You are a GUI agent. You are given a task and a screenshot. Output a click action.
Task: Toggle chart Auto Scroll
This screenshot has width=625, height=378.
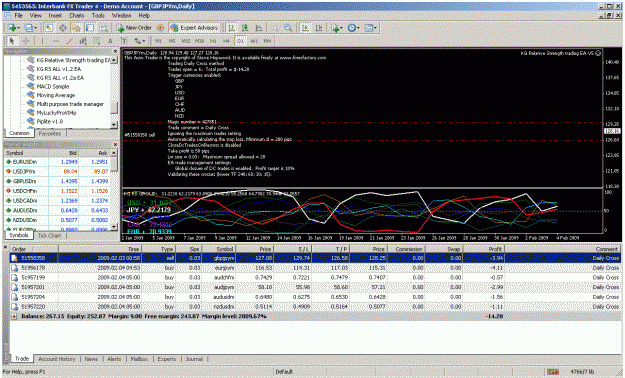(x=305, y=28)
